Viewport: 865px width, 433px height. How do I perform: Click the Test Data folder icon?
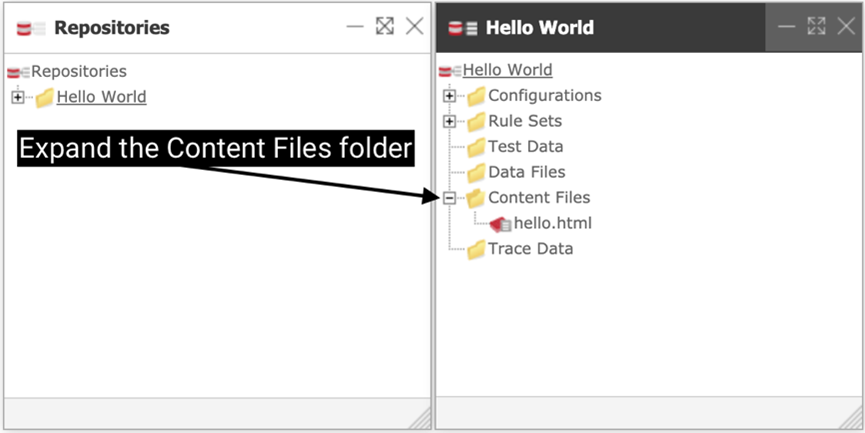tap(476, 147)
